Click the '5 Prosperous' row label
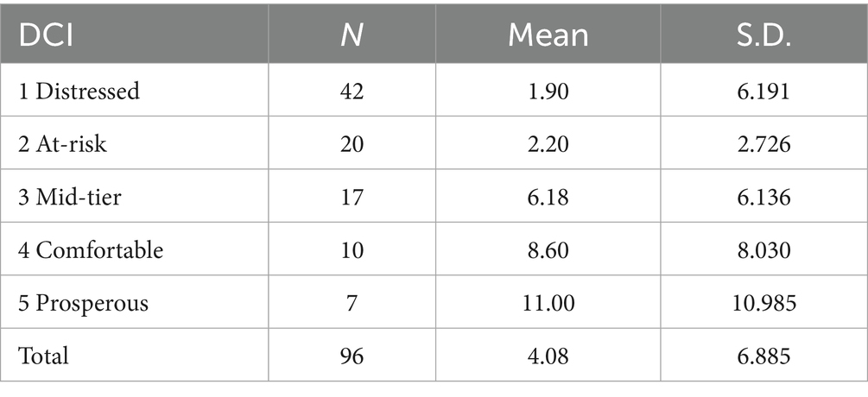The image size is (868, 397). (86, 303)
